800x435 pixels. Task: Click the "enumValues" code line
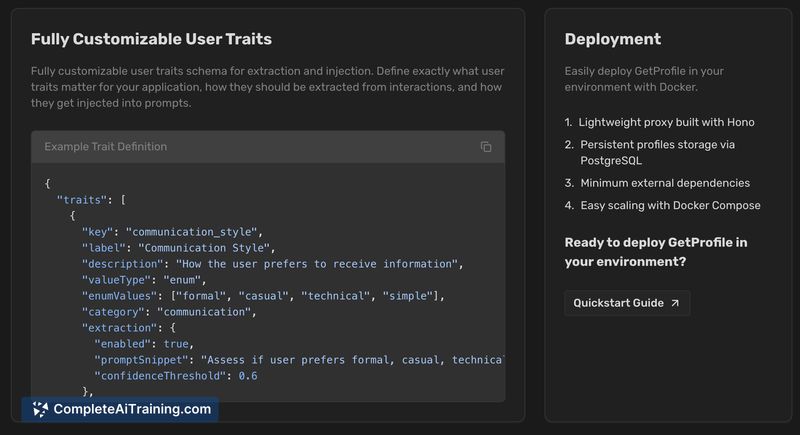click(263, 296)
